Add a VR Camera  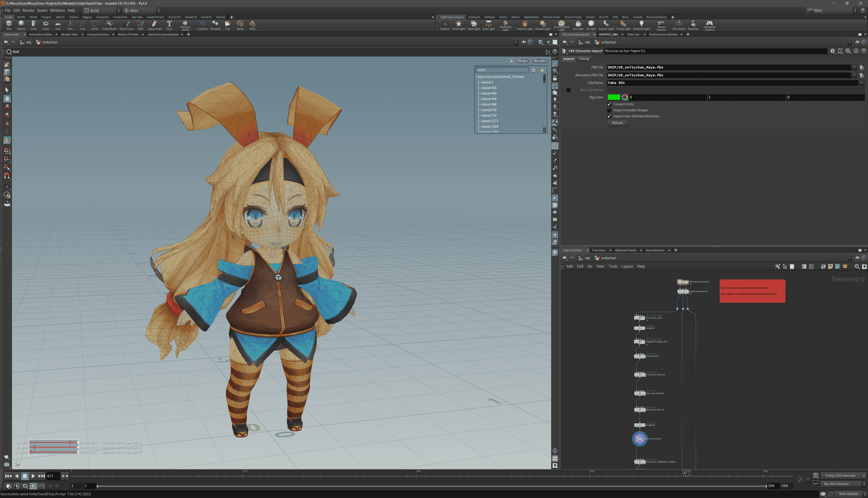(678, 25)
